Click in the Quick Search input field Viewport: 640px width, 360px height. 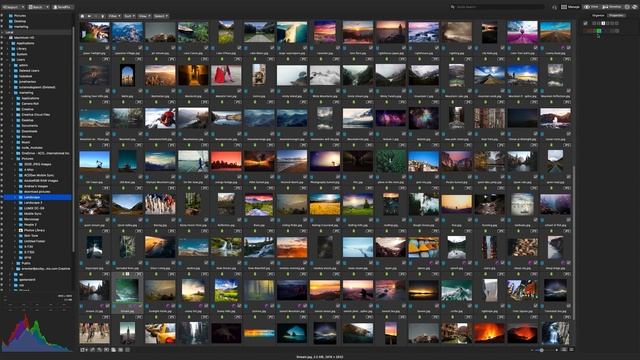[x=500, y=7]
